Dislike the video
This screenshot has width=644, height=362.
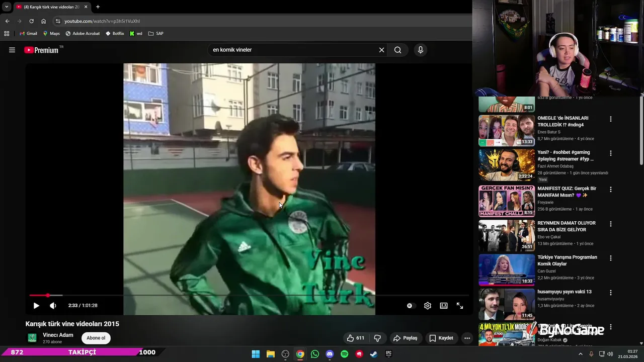coord(377,338)
